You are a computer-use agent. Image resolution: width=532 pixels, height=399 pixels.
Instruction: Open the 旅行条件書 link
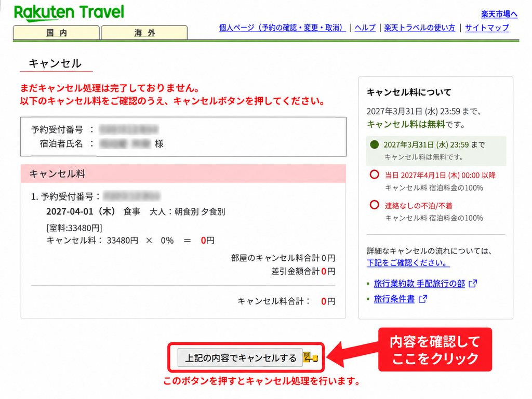(x=394, y=299)
